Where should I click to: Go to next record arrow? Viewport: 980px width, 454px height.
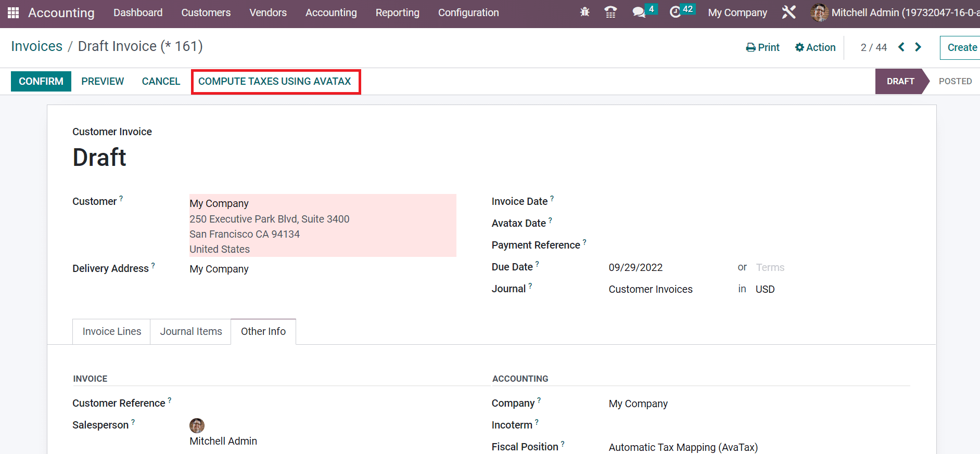(x=918, y=47)
